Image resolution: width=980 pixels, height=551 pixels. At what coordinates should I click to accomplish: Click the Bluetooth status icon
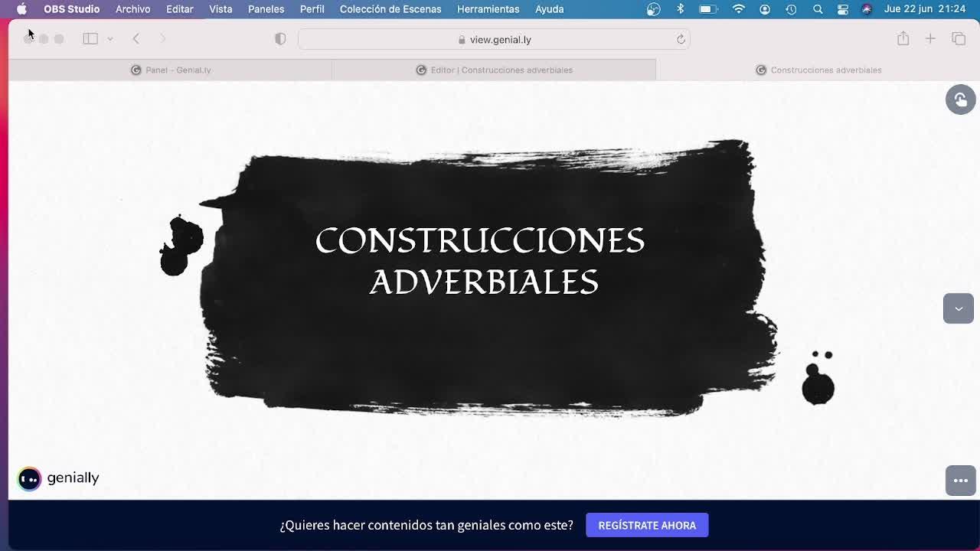[x=680, y=9]
